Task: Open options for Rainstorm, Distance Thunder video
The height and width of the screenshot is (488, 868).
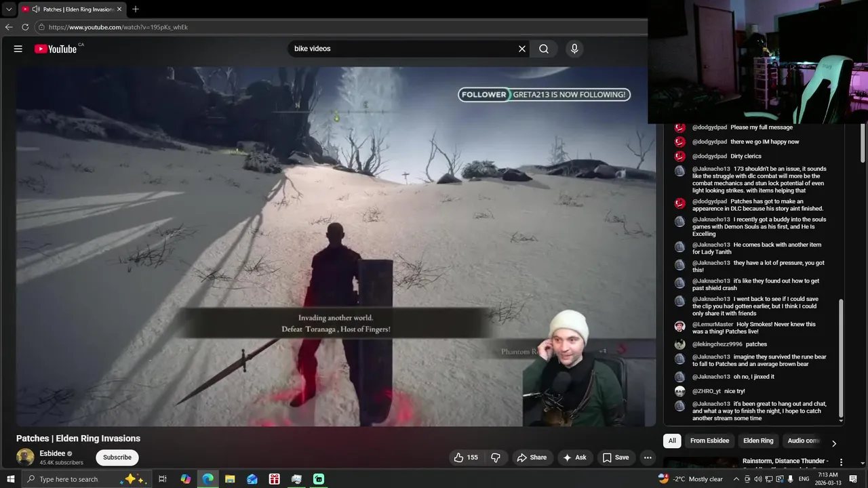Action: coord(842,462)
